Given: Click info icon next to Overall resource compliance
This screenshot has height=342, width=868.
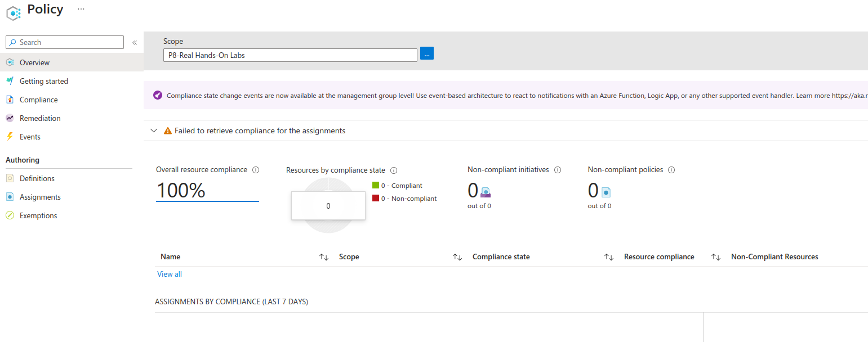Looking at the screenshot, I should click(x=256, y=170).
